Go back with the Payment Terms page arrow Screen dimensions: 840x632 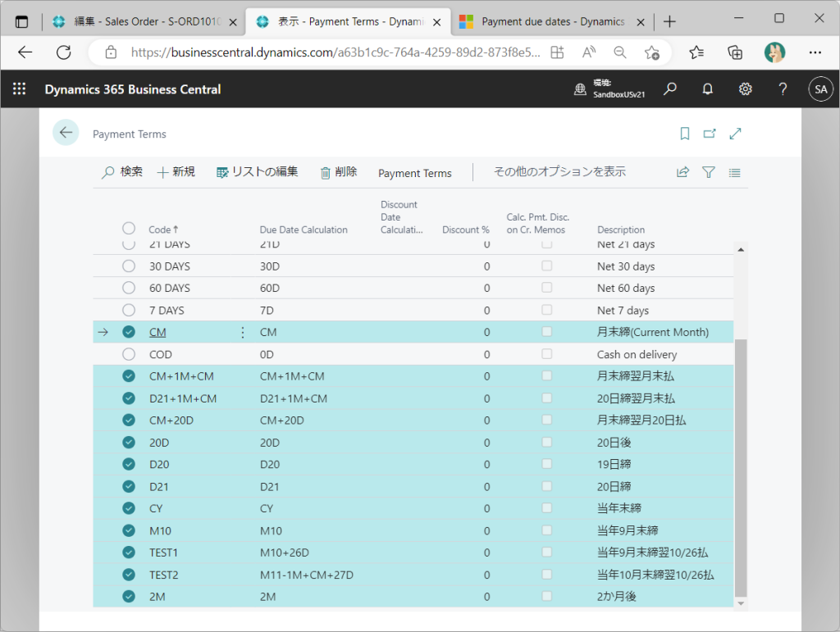66,132
